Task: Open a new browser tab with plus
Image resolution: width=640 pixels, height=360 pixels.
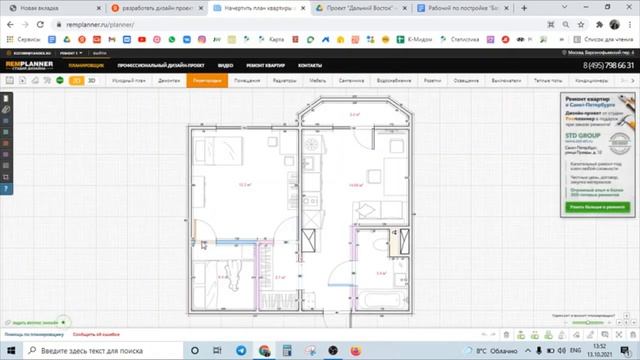Action: click(524, 8)
